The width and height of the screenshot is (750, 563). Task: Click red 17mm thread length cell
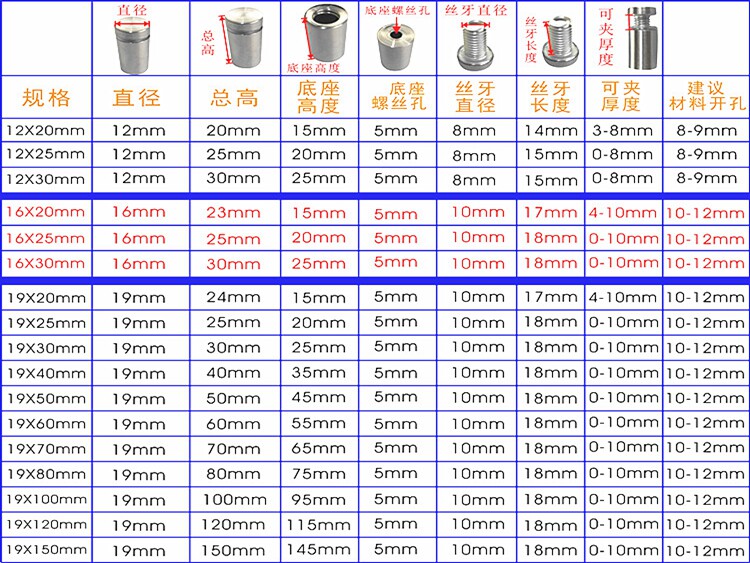551,212
